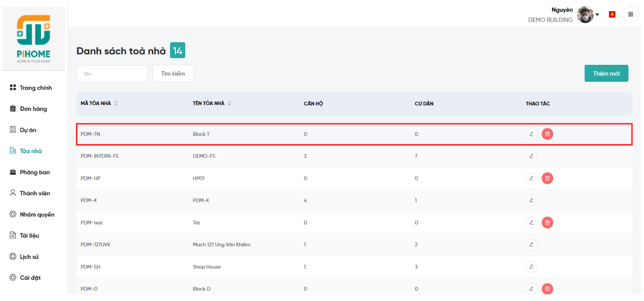Click the Tên search input field
Viewport: 644px width, 301px height.
pos(112,74)
